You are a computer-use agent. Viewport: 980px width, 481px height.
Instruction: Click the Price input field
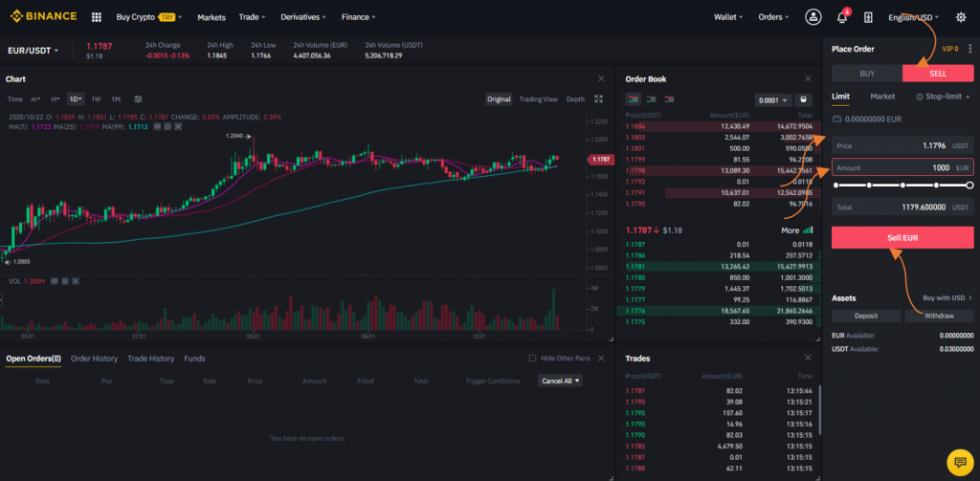[902, 145]
